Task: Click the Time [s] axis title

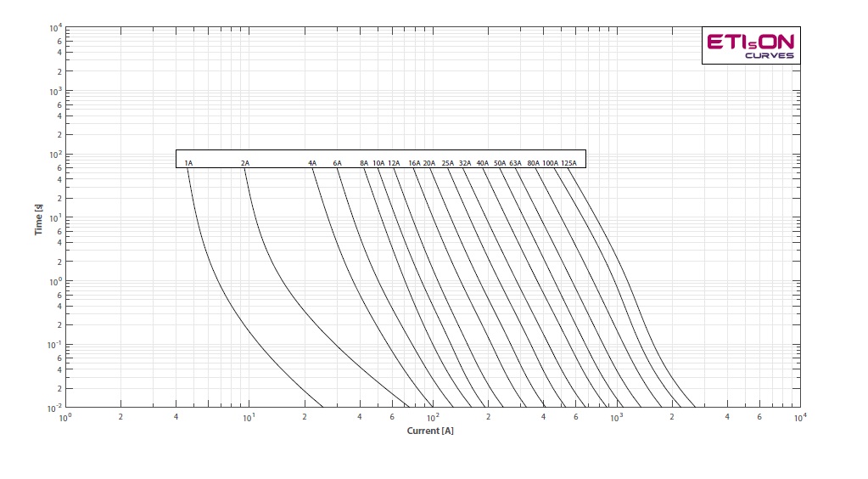Action: (39, 219)
